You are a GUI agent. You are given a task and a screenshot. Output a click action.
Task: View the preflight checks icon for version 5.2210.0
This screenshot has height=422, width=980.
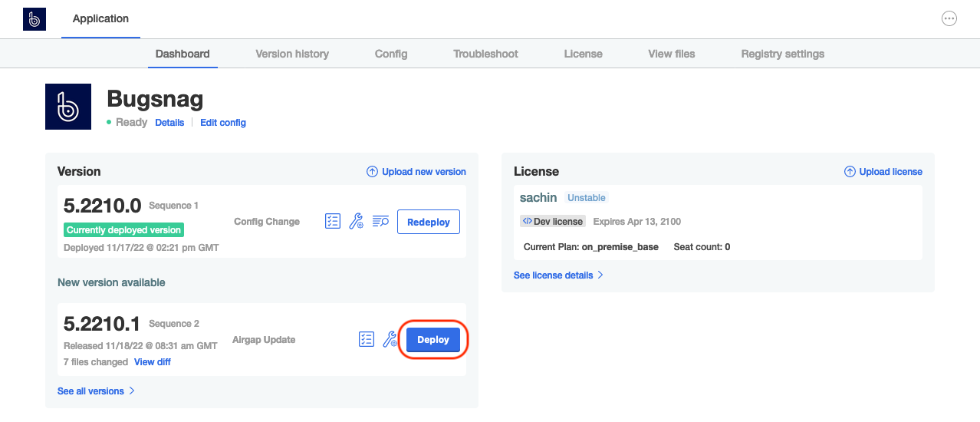click(x=333, y=222)
